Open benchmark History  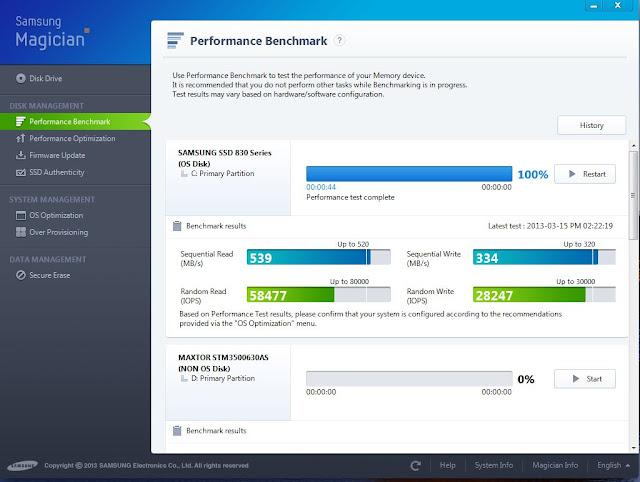591,125
